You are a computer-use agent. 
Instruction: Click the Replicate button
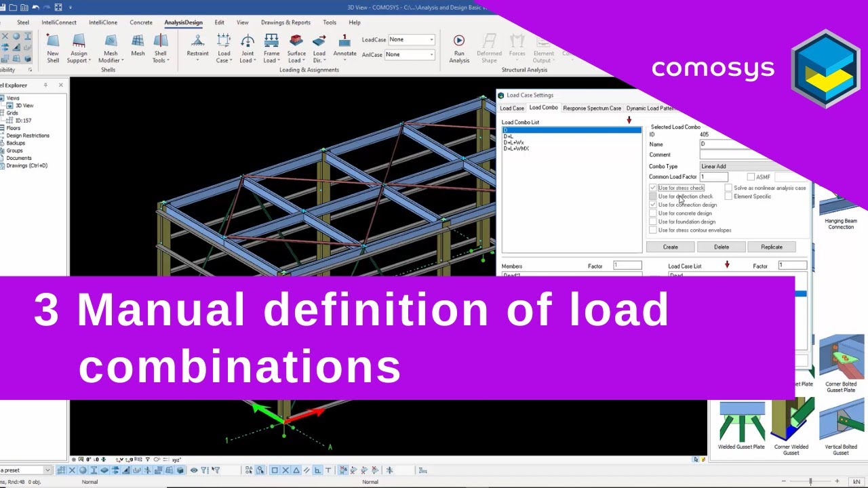click(772, 247)
